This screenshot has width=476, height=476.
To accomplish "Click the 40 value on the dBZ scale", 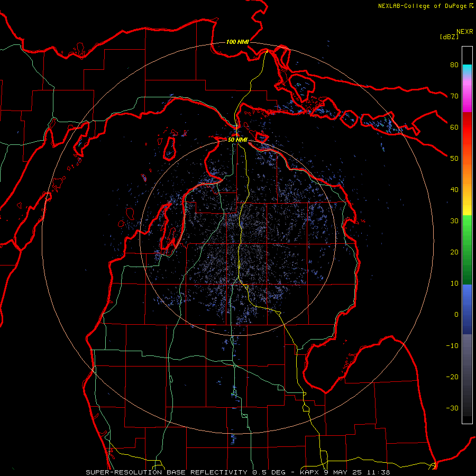I will point(454,190).
